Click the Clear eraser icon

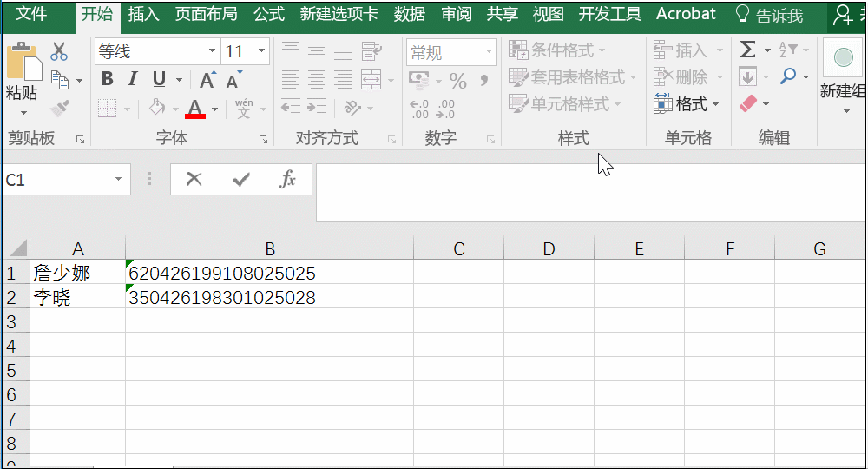point(748,103)
